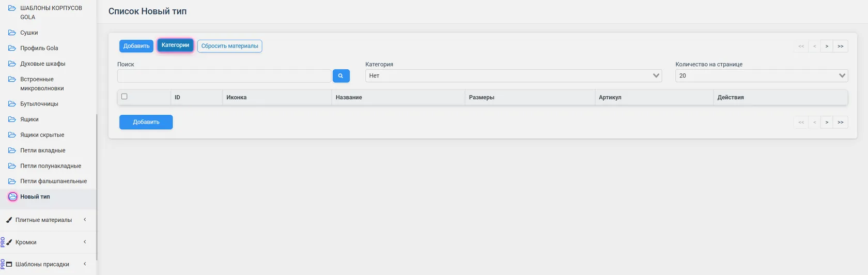Screen dimensions: 868x275
Task: Toggle the select-all checkbox in table header
Action: click(x=124, y=97)
